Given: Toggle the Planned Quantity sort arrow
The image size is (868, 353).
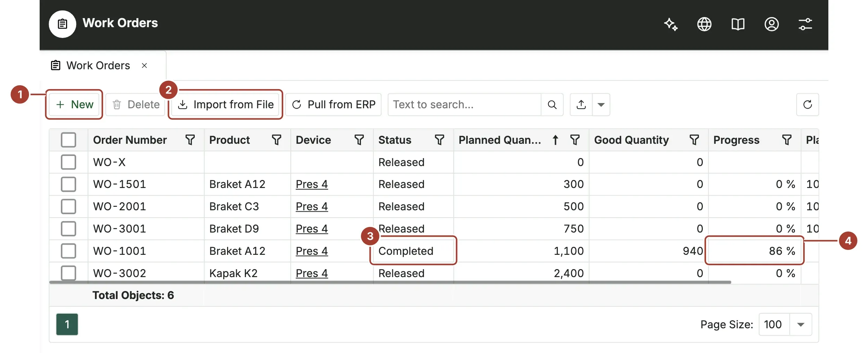Looking at the screenshot, I should click(555, 140).
